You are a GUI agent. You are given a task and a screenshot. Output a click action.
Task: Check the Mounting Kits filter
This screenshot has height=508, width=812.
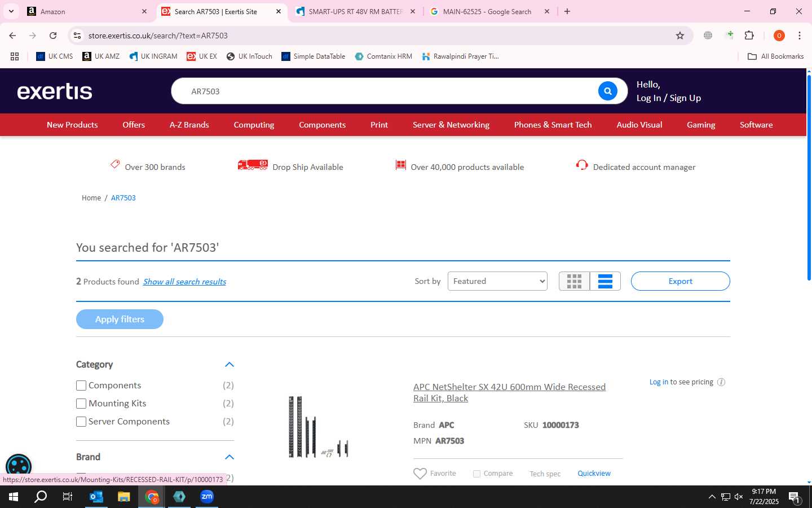click(x=81, y=404)
